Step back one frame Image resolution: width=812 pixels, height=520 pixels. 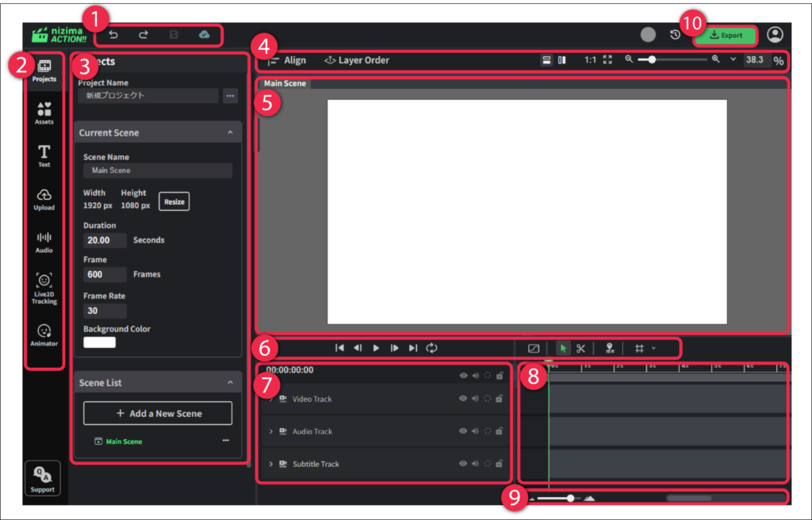358,348
